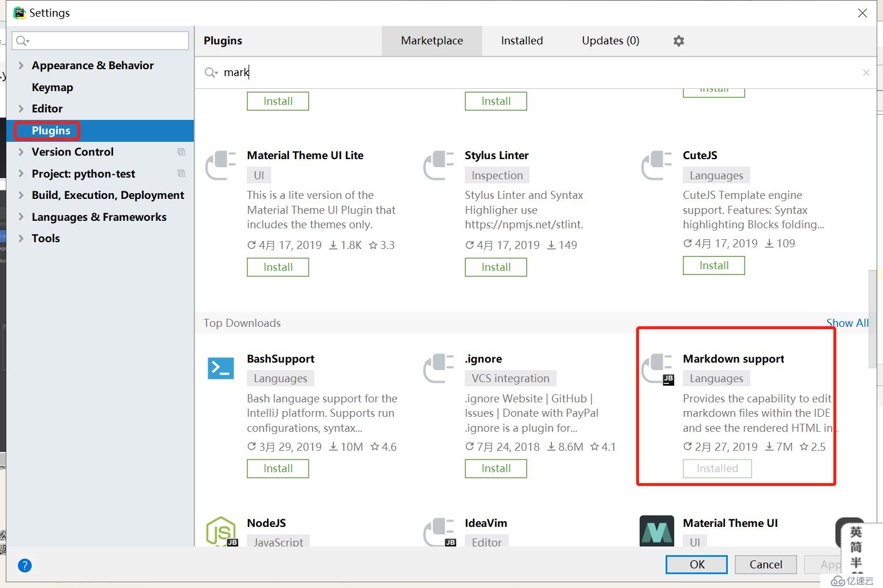Expand Appearance & Behavior section
This screenshot has width=883, height=588.
coord(21,66)
